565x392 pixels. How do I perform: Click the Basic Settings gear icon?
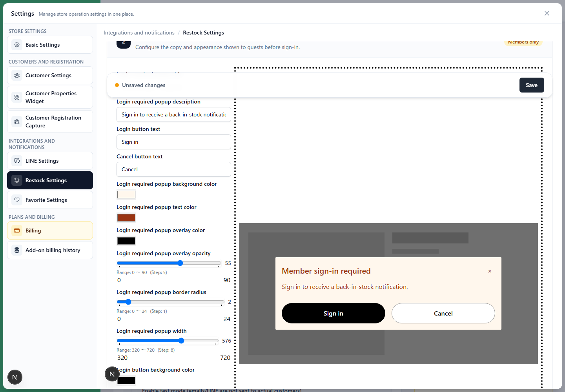pyautogui.click(x=17, y=45)
